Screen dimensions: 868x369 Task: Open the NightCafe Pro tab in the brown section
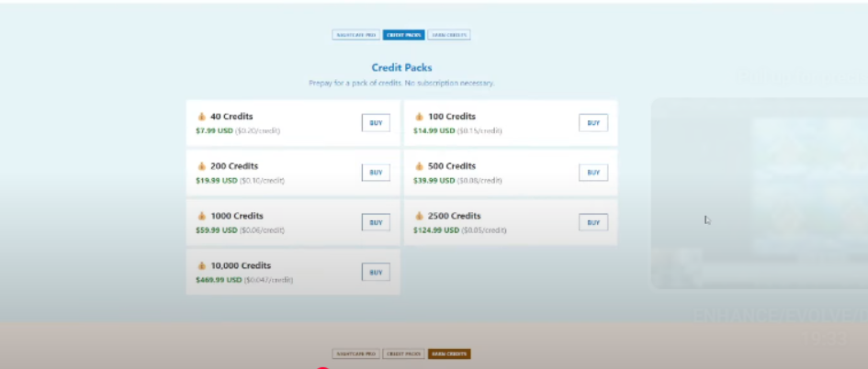[356, 353]
